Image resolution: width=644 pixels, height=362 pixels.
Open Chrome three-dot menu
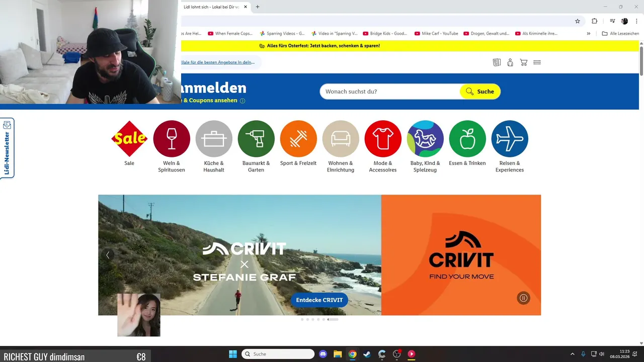tap(636, 21)
